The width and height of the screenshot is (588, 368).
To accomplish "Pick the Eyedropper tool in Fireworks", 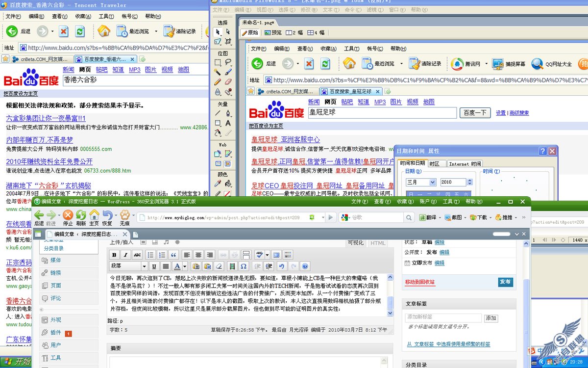I will 218,184.
